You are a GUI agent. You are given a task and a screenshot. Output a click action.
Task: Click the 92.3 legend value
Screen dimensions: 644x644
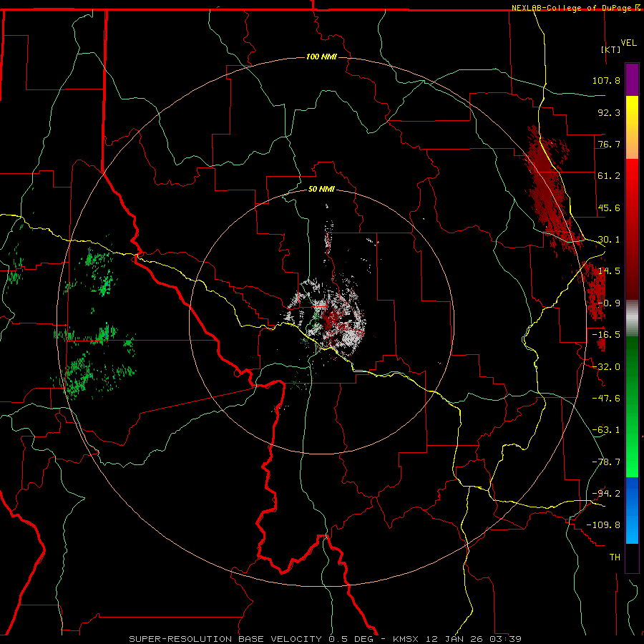coord(609,112)
